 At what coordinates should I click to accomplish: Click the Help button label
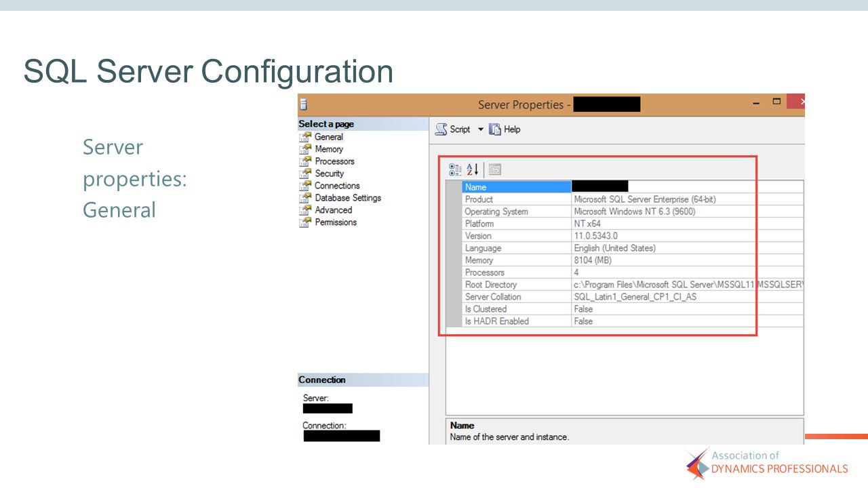tap(512, 129)
